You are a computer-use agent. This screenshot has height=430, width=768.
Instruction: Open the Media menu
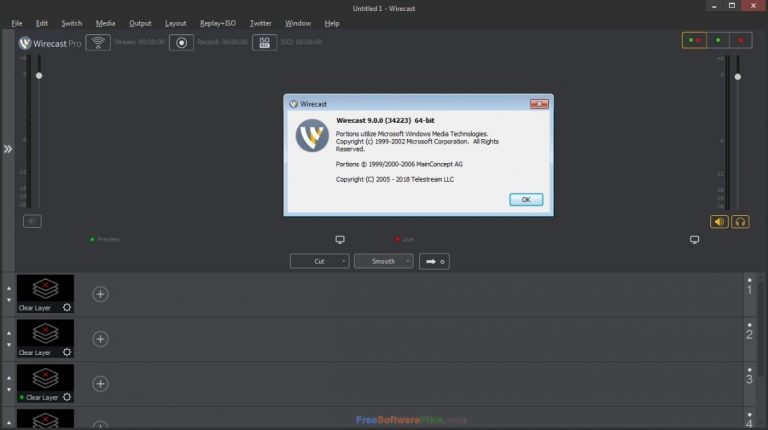pyautogui.click(x=105, y=23)
